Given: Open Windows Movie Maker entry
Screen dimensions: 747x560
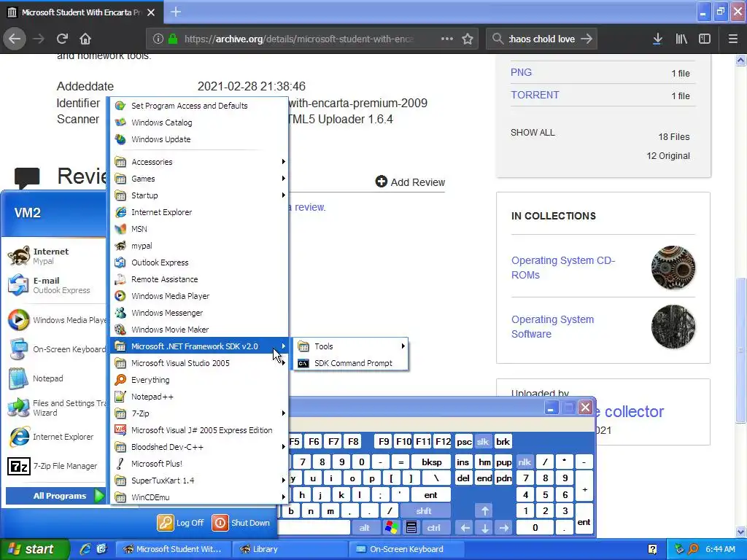Looking at the screenshot, I should click(x=200, y=330).
